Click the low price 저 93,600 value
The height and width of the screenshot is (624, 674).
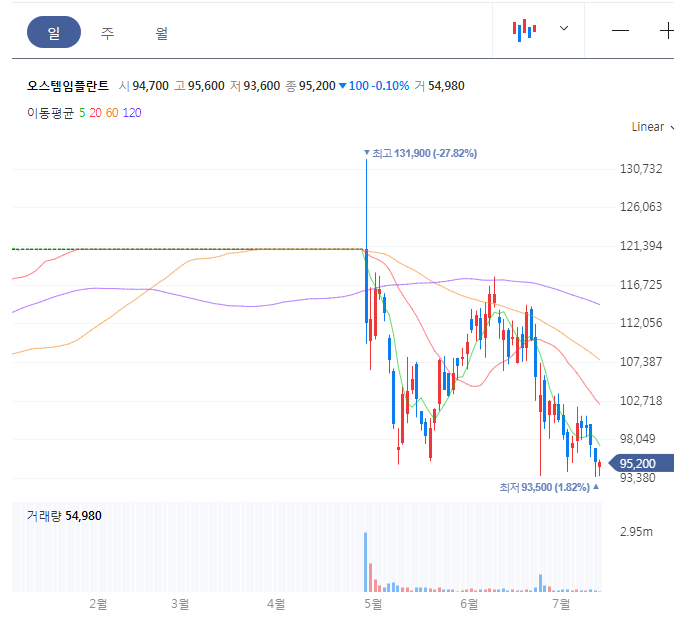pos(255,86)
